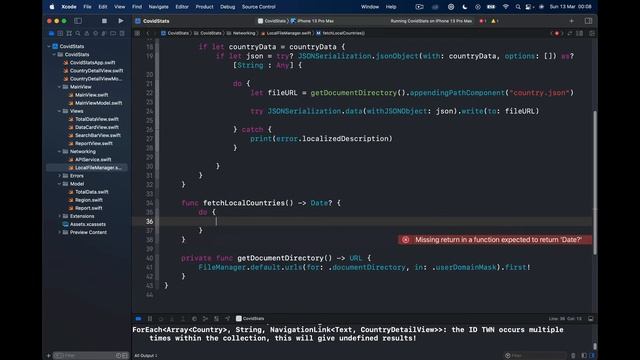
Task: Toggle the console pane button
Action: click(x=592, y=356)
